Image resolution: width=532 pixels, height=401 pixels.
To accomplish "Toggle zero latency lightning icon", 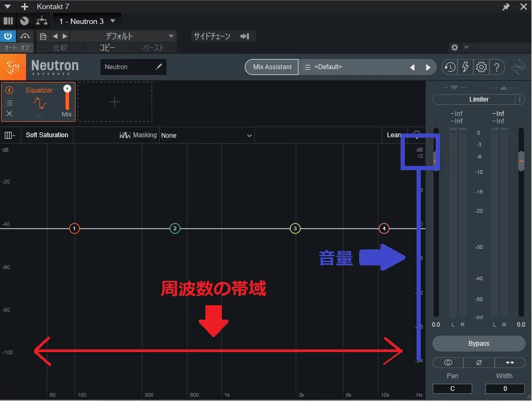I will [x=465, y=67].
